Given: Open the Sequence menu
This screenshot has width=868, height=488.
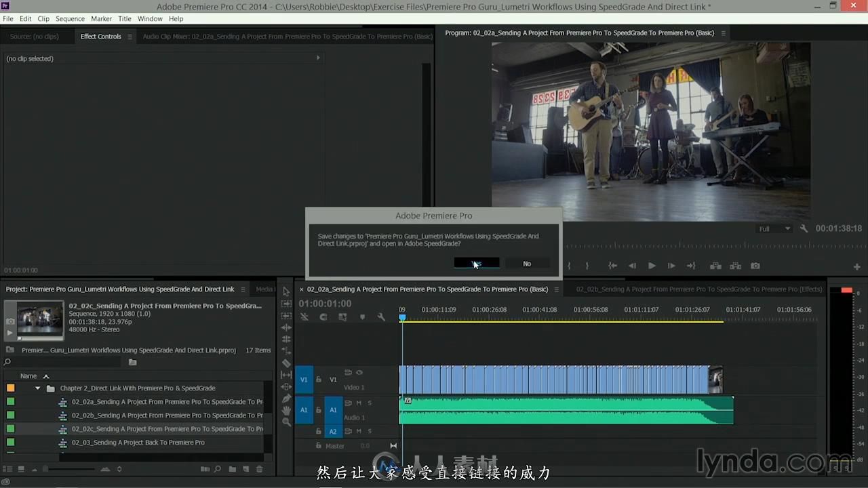Looking at the screenshot, I should point(70,18).
